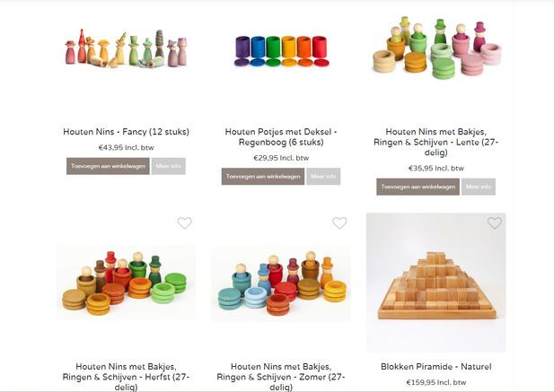Image resolution: width=554 pixels, height=392 pixels.
Task: Open Houten Potjes met Deksel title link
Action: pos(281,137)
